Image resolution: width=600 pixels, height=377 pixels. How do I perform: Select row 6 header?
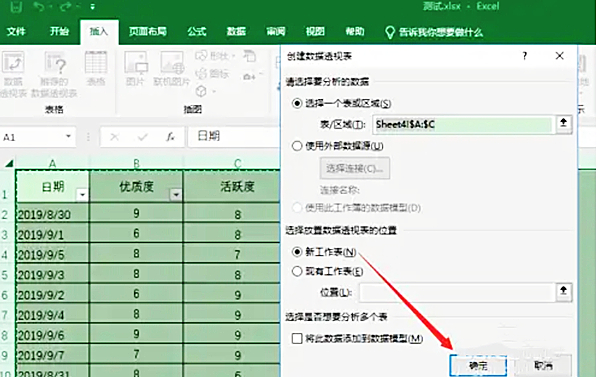[5, 295]
